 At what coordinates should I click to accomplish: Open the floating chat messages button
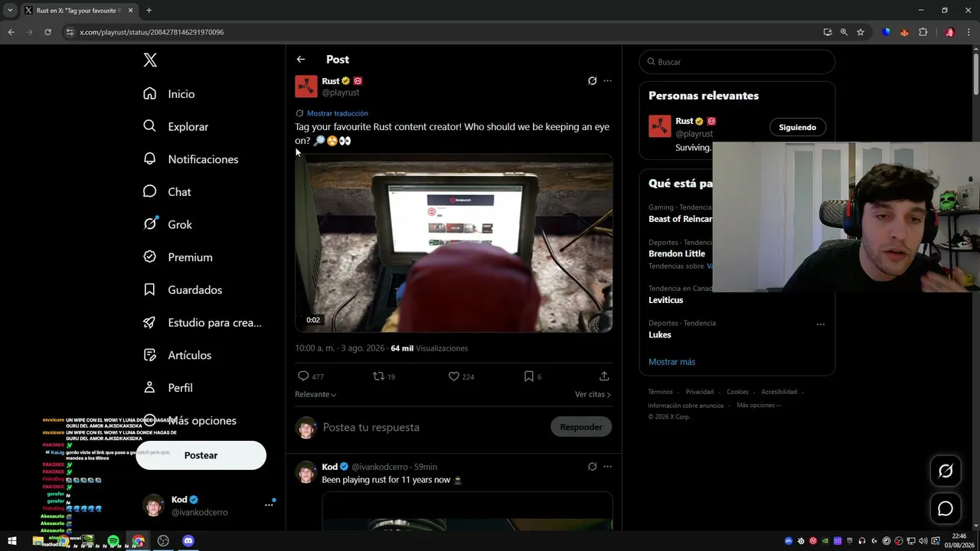pyautogui.click(x=946, y=509)
